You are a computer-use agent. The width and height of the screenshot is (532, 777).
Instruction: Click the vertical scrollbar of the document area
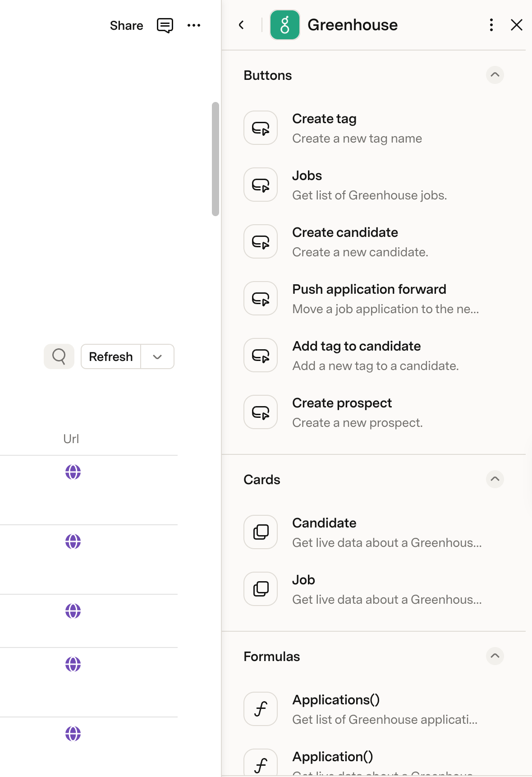[x=216, y=159]
